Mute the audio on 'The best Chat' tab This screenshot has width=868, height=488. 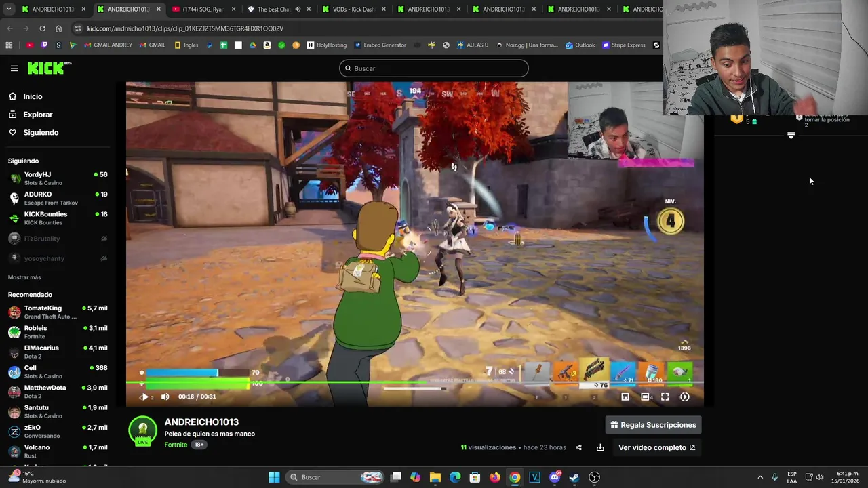[x=298, y=9]
